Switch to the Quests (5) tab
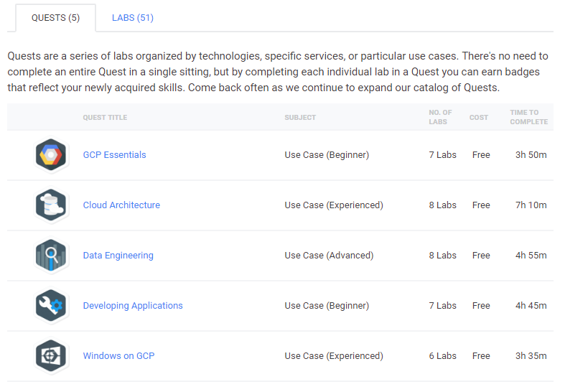 point(55,18)
